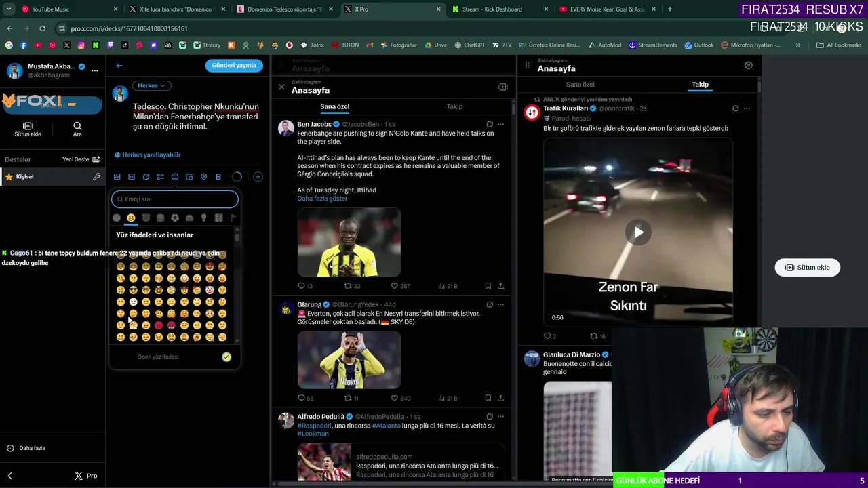
Task: Select the Activities soccer emoji category
Action: click(x=175, y=218)
